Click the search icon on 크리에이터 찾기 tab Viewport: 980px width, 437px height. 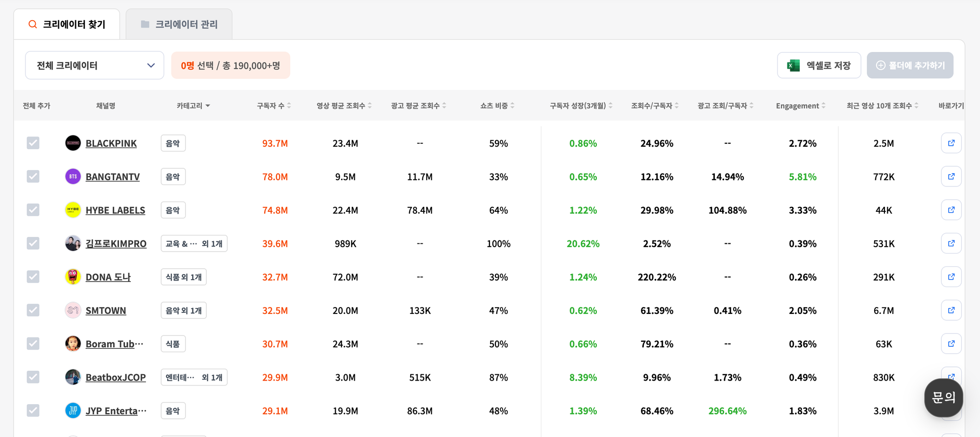(33, 24)
